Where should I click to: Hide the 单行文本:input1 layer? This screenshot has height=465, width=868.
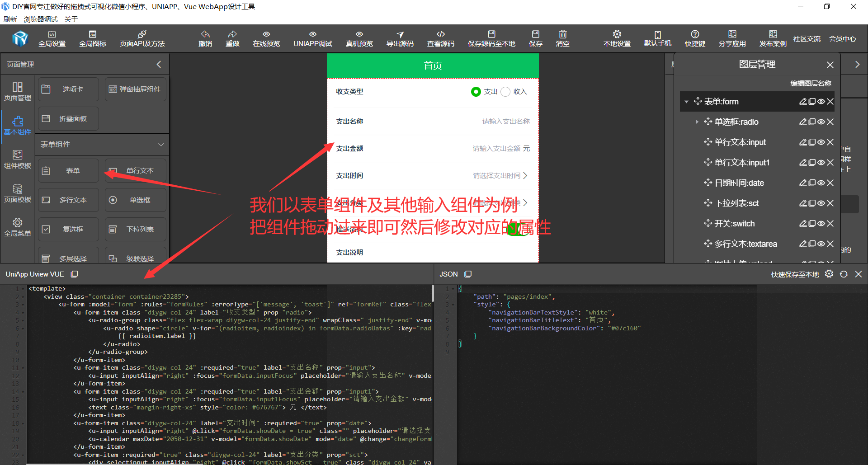tap(821, 163)
